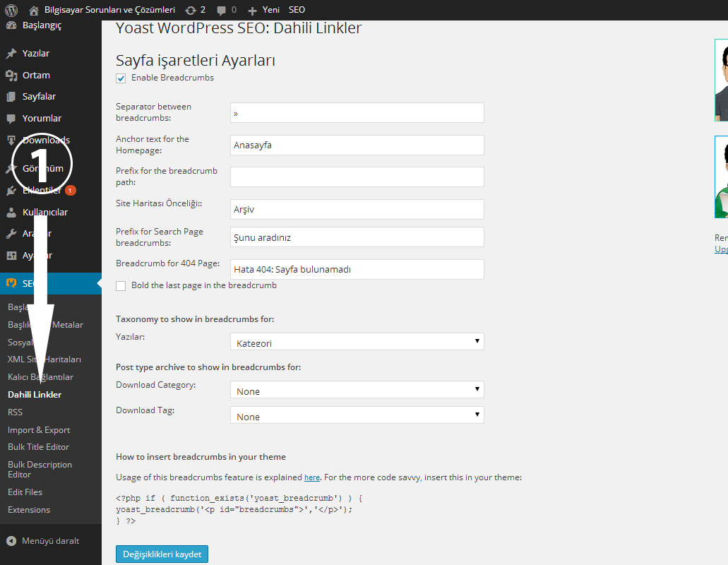This screenshot has height=565, width=728.
Task: Open the Import & Export submenu
Action: (x=39, y=430)
